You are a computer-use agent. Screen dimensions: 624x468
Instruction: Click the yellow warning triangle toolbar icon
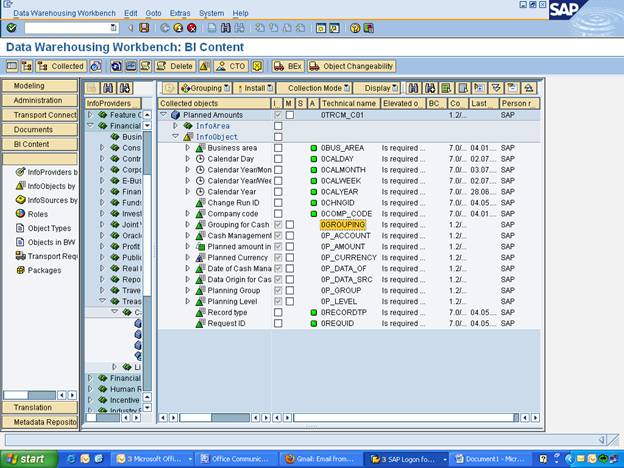coord(204,66)
